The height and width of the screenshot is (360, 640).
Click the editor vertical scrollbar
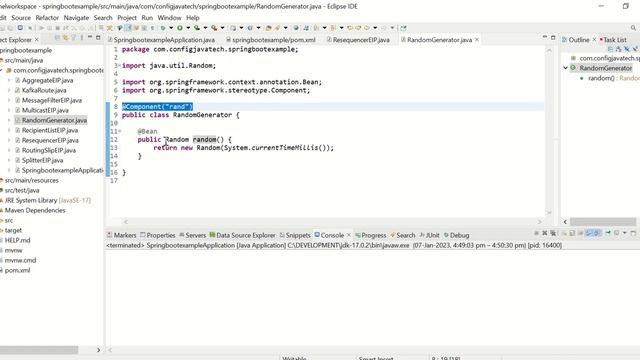click(549, 131)
